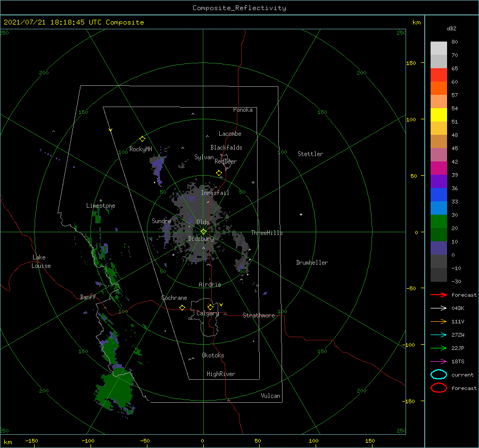Click yellow diamond marker near RockyMH
Image resolution: width=479 pixels, height=448 pixels.
[142, 139]
